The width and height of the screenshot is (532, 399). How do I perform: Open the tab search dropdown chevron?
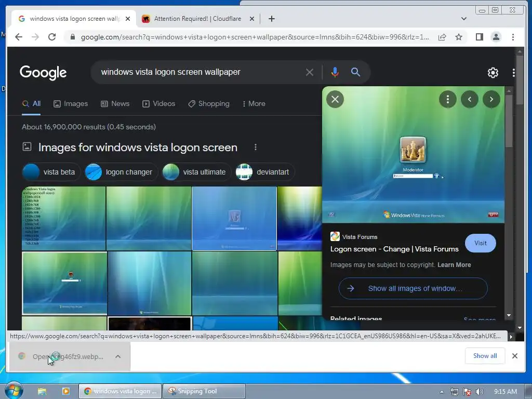[x=464, y=19]
